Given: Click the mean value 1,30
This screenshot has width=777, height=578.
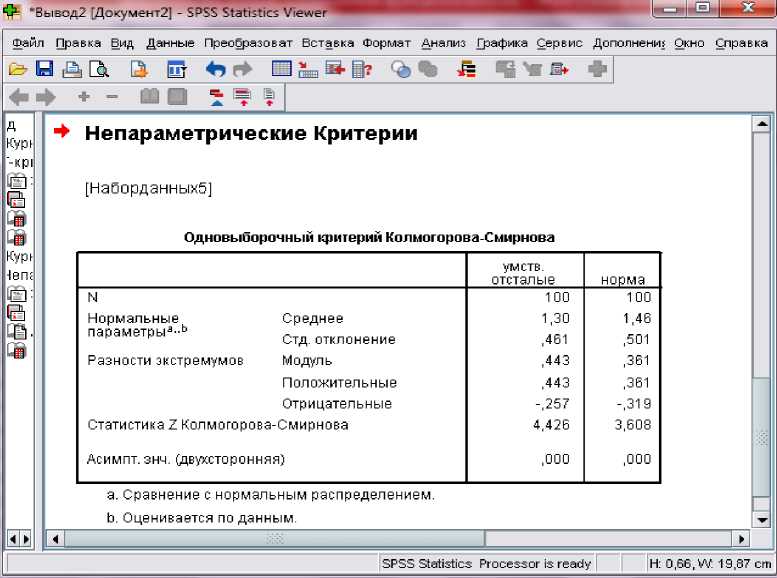Looking at the screenshot, I should coord(555,318).
